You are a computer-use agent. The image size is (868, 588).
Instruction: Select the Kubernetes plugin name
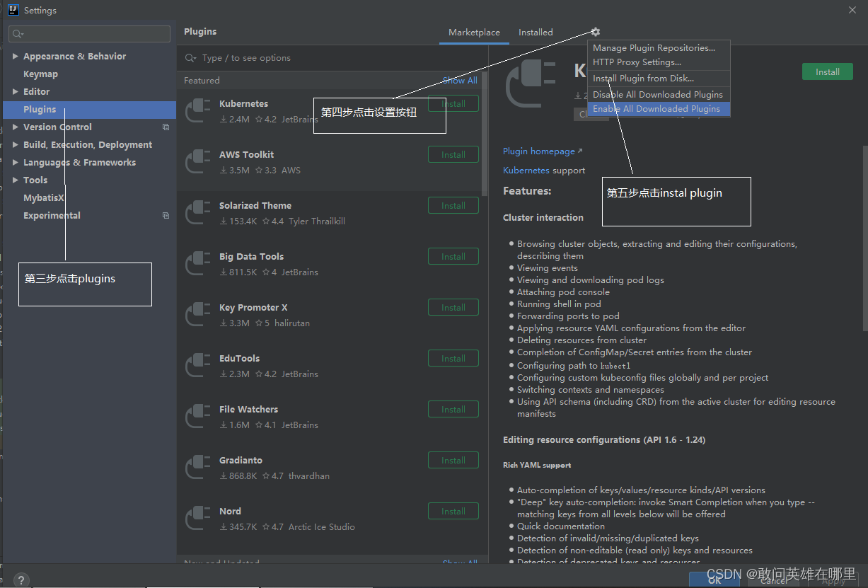point(243,103)
